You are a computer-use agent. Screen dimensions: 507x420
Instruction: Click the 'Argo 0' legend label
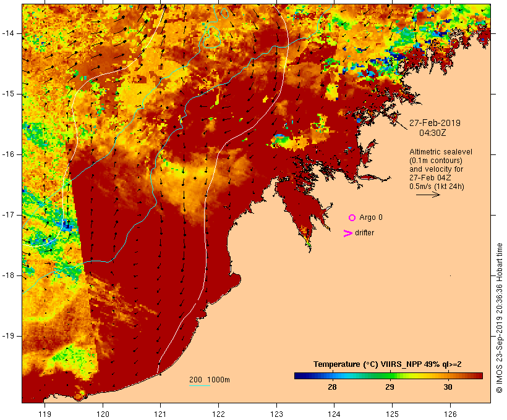click(371, 217)
